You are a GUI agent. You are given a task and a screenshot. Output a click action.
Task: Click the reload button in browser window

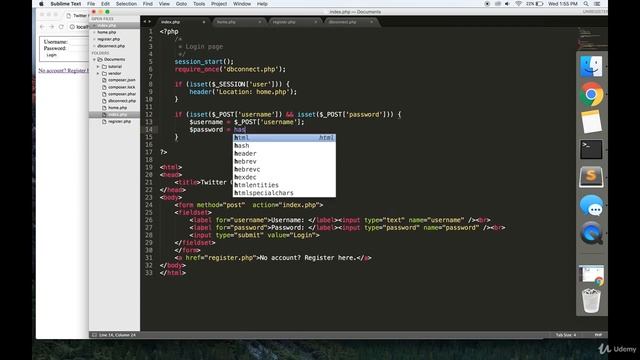click(x=61, y=27)
